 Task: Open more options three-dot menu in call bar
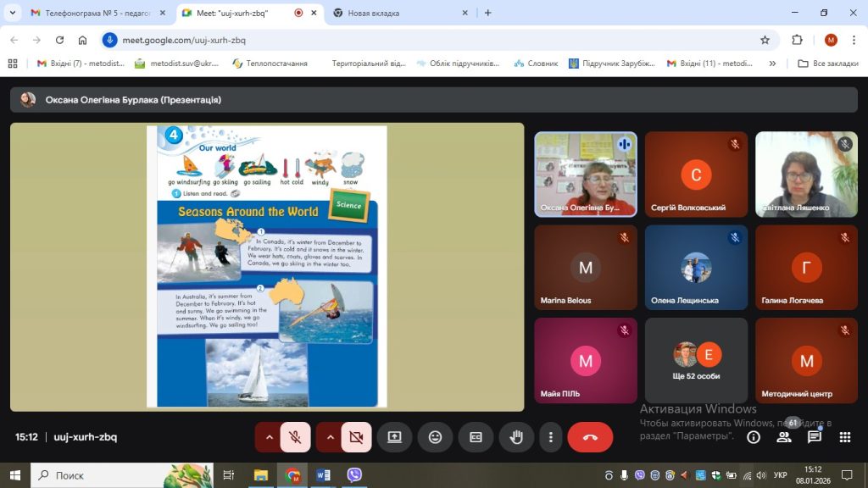[551, 437]
